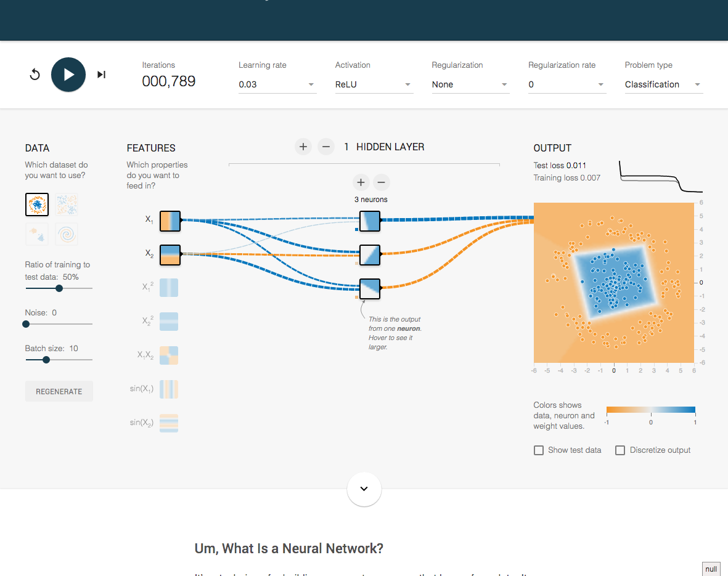Open the Problem type dropdown
This screenshot has width=728, height=576.
point(663,84)
